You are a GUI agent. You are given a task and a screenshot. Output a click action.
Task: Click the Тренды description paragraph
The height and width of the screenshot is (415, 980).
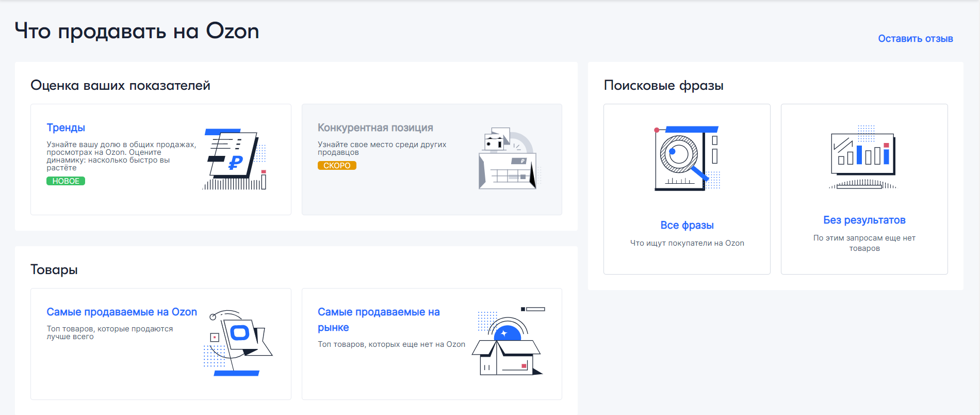pyautogui.click(x=121, y=156)
